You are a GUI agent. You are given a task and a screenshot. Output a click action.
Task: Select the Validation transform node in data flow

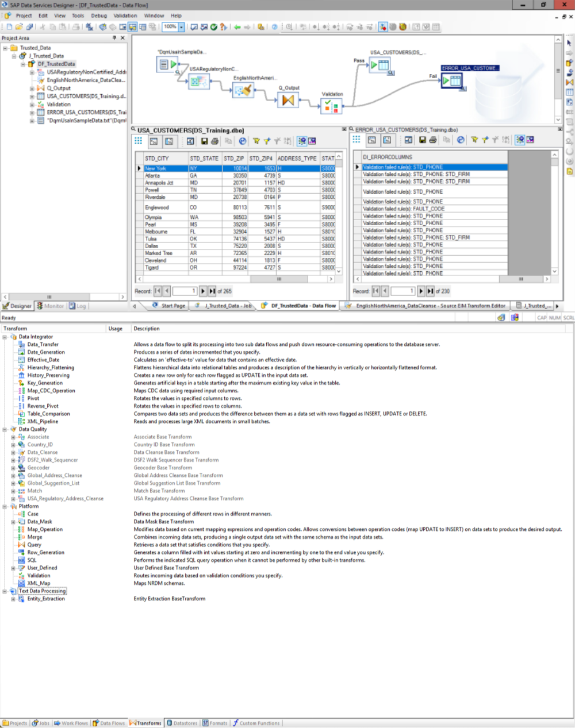(x=331, y=106)
